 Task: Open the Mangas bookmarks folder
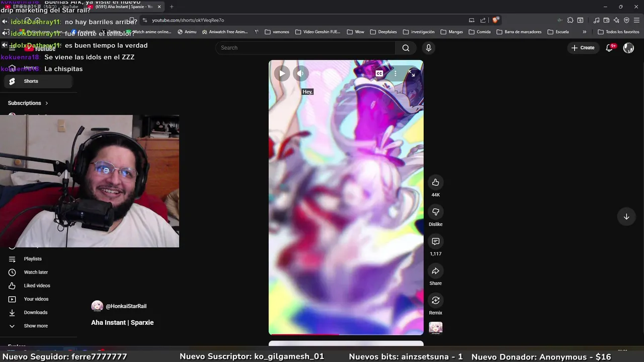pos(451,32)
